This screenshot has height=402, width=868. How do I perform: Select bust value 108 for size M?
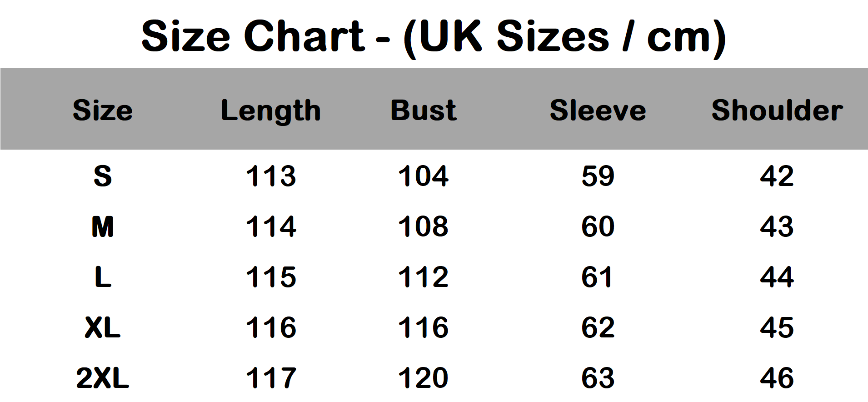424,226
